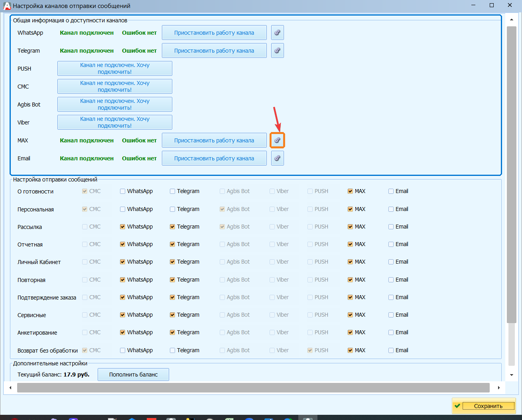The image size is (522, 420).
Task: Click WhatsApp status text Канал подключен
Action: pos(87,33)
